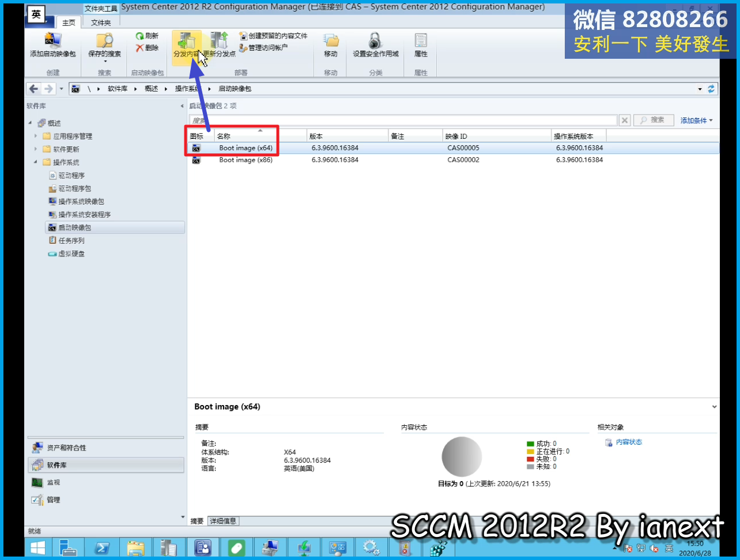Open the 软件库 workspace

tap(106, 465)
